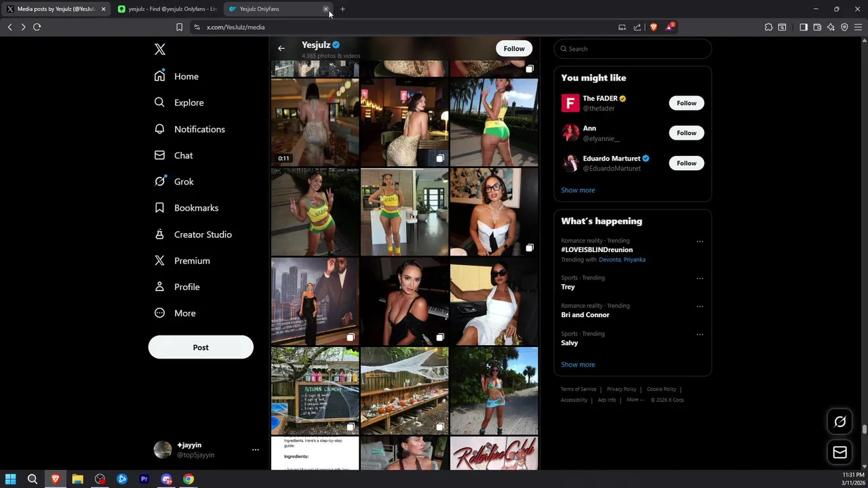The width and height of the screenshot is (868, 488).
Task: Open account options next to +jayyin
Action: coord(255,449)
